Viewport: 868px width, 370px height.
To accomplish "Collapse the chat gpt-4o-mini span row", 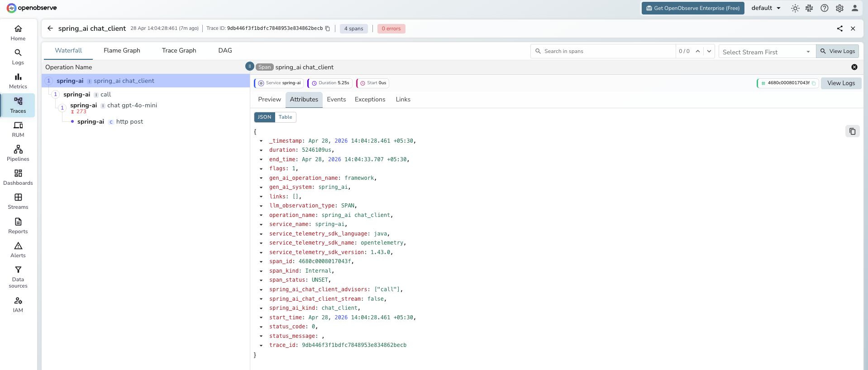I will coord(62,108).
